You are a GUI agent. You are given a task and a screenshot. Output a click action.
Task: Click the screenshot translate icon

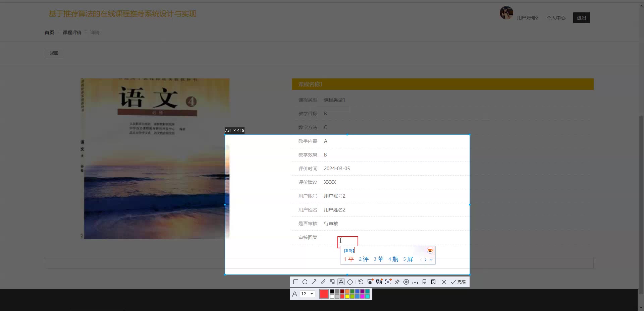tap(379, 282)
